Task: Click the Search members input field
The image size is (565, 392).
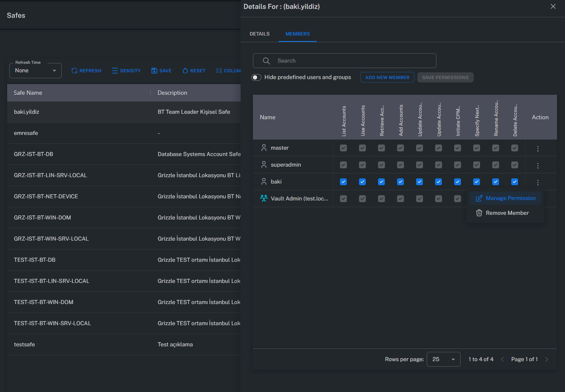Action: (351, 61)
